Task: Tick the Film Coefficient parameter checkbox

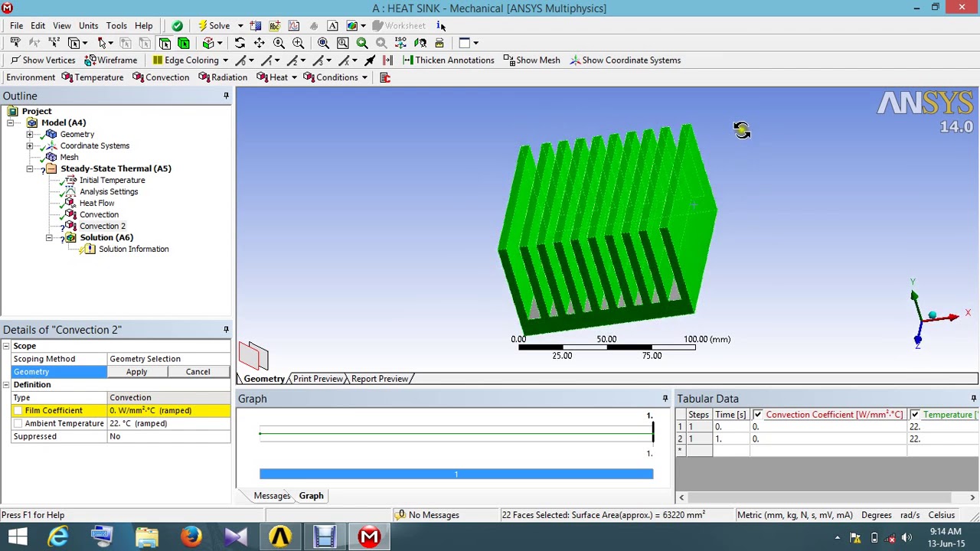Action: click(x=18, y=411)
